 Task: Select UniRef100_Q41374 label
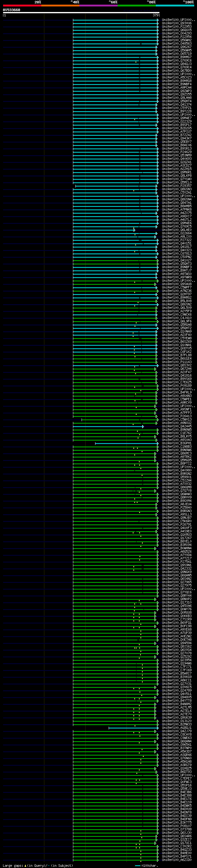click(176, 104)
